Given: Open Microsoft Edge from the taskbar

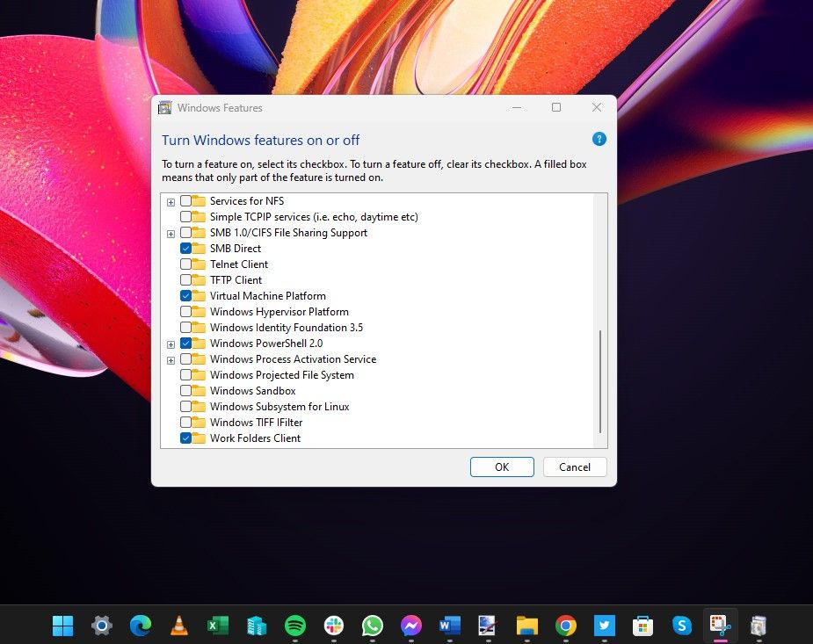Looking at the screenshot, I should [x=140, y=626].
